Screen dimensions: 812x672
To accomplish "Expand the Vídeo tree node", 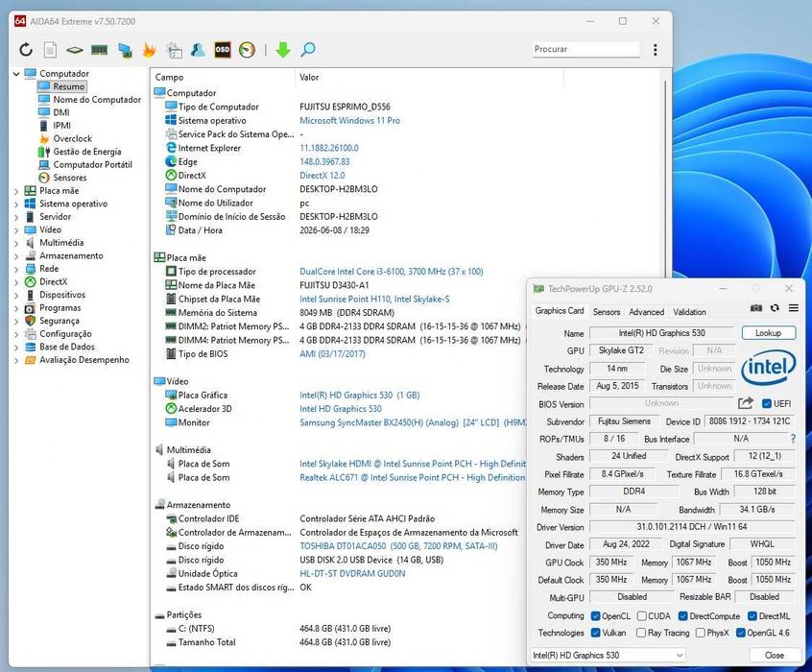I will (x=16, y=230).
